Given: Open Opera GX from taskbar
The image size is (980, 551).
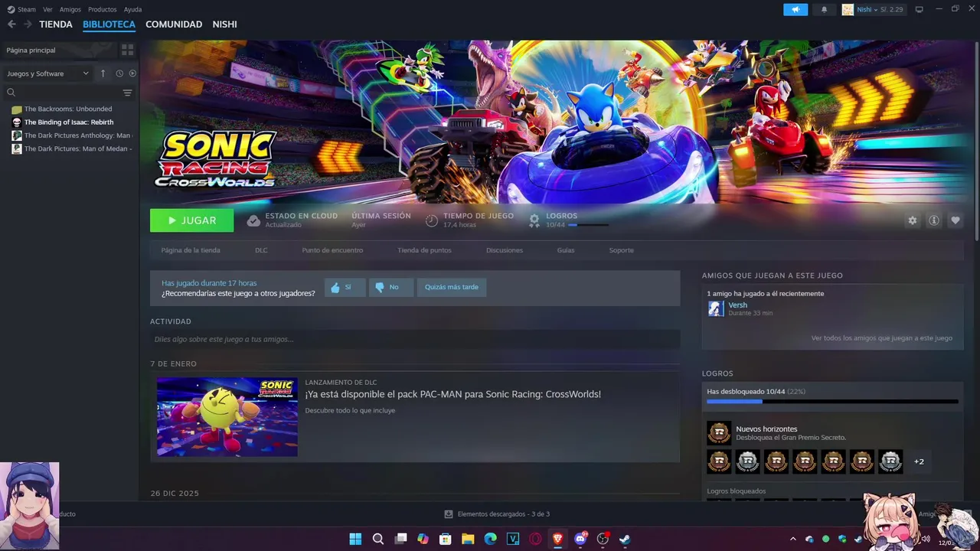Looking at the screenshot, I should click(x=535, y=539).
